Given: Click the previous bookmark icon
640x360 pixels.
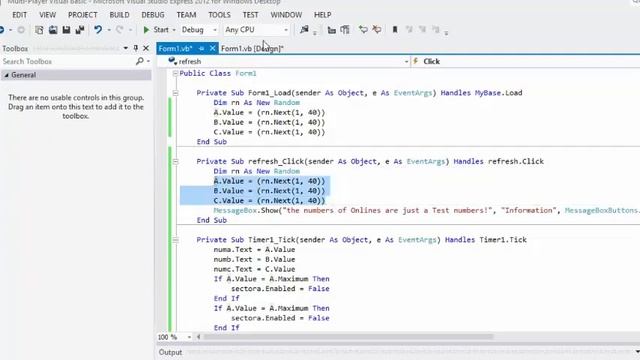Looking at the screenshot, I should click(x=409, y=29).
